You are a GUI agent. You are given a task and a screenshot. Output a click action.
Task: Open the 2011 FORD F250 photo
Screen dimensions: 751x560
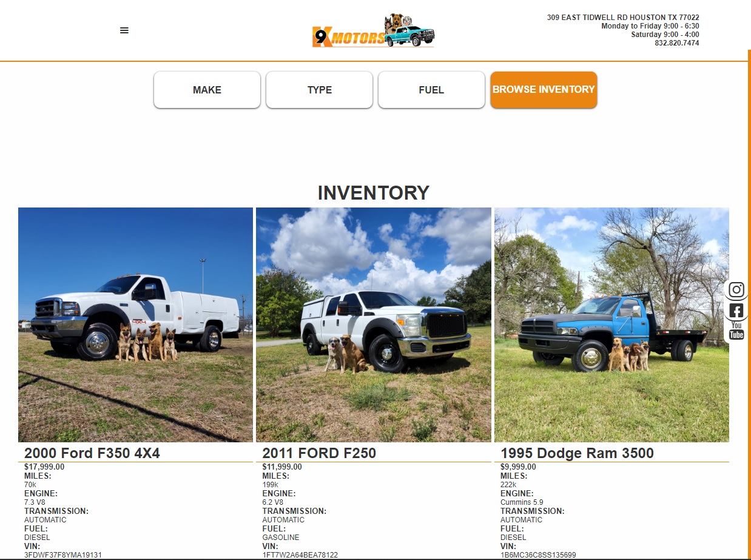point(374,325)
